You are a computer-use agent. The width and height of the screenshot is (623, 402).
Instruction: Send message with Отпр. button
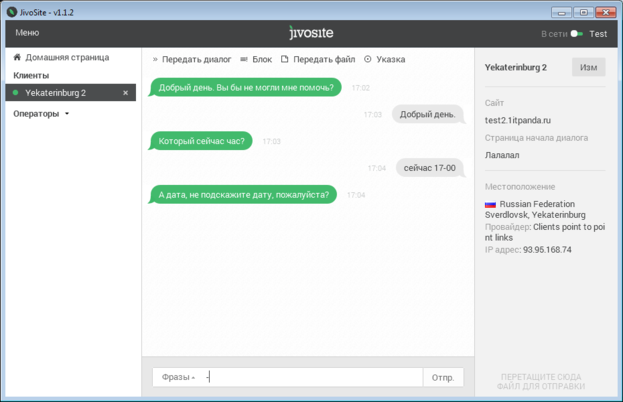point(443,377)
